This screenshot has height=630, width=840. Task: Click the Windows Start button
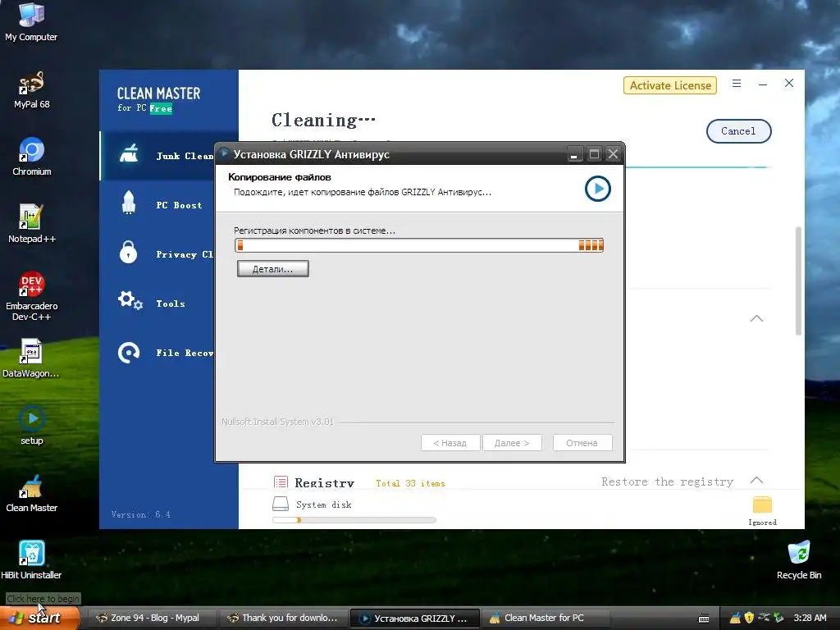(x=39, y=618)
